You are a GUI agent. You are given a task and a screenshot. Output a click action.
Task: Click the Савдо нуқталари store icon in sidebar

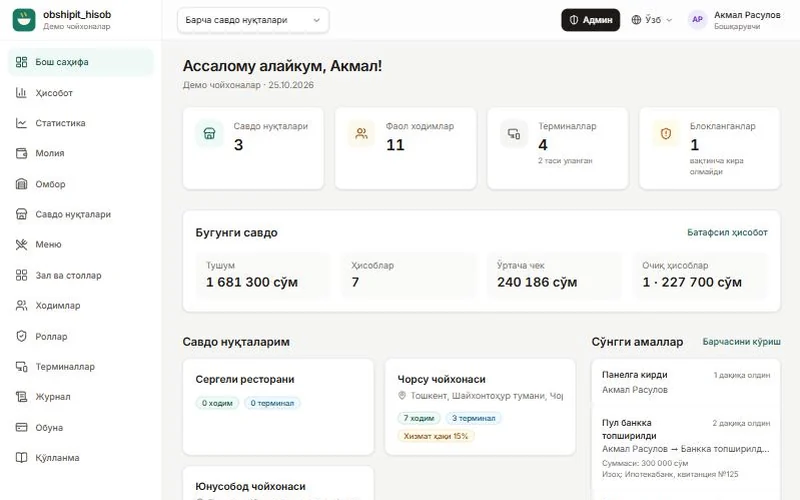(x=21, y=214)
